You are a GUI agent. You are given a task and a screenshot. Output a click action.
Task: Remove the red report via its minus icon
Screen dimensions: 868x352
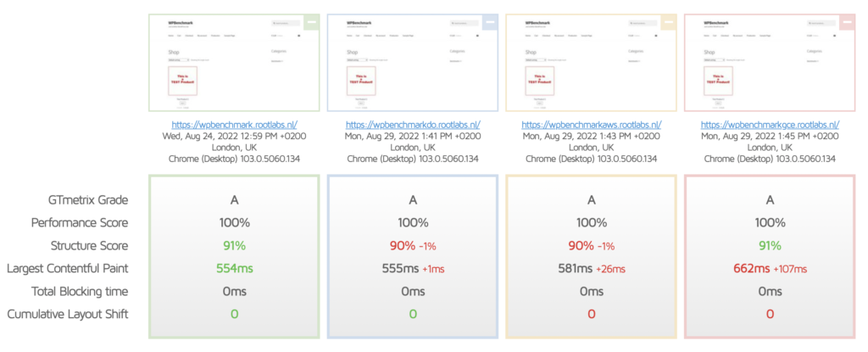(x=844, y=22)
